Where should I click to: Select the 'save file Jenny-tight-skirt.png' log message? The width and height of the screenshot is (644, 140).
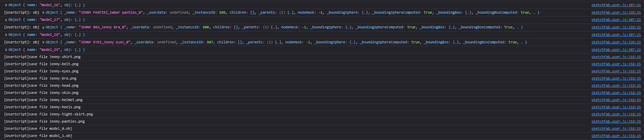(48, 114)
